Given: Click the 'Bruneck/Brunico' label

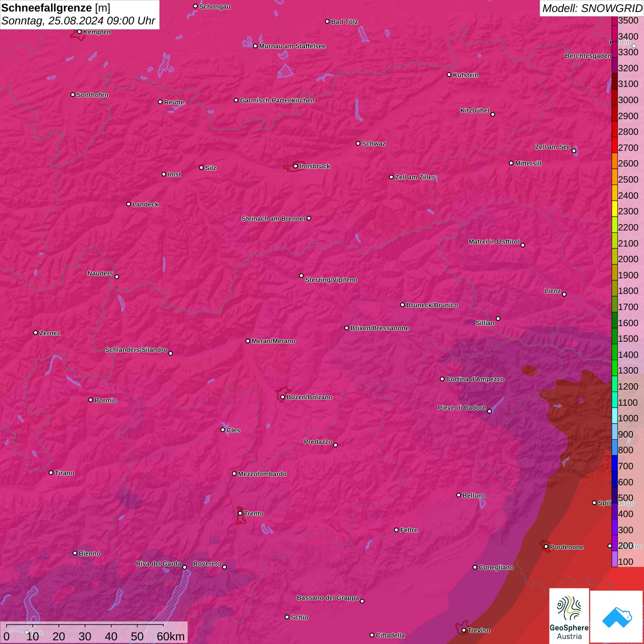Looking at the screenshot, I should pos(432,305).
